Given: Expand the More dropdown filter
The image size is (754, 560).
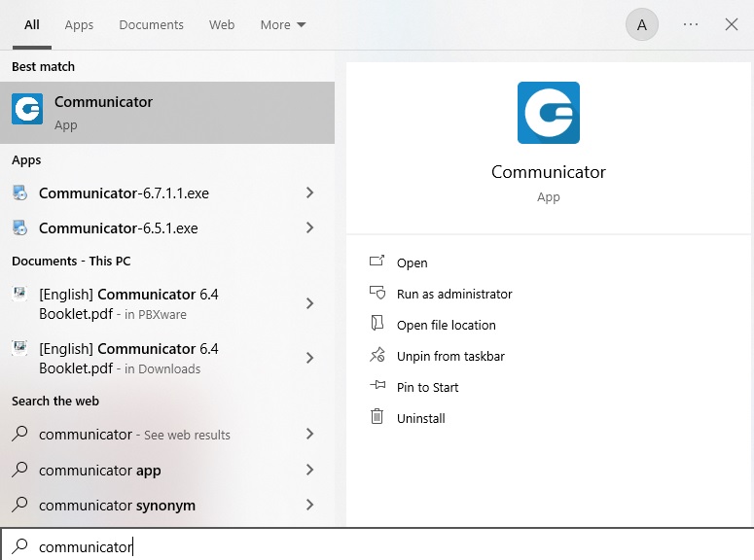Looking at the screenshot, I should (283, 25).
